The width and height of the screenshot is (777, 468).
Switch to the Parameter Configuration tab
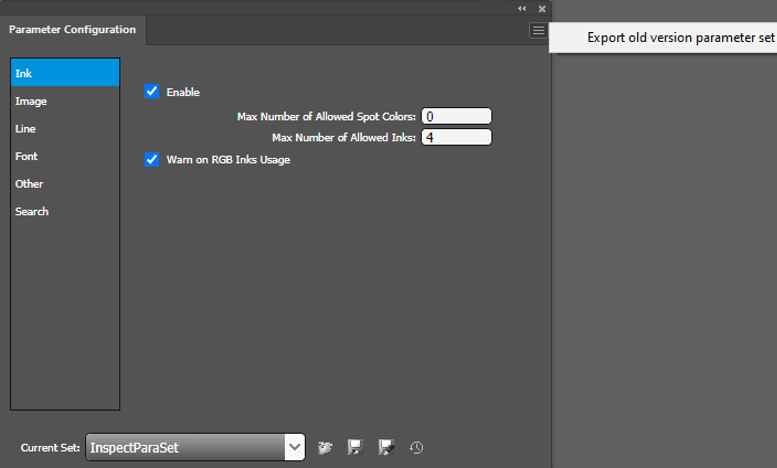(73, 30)
